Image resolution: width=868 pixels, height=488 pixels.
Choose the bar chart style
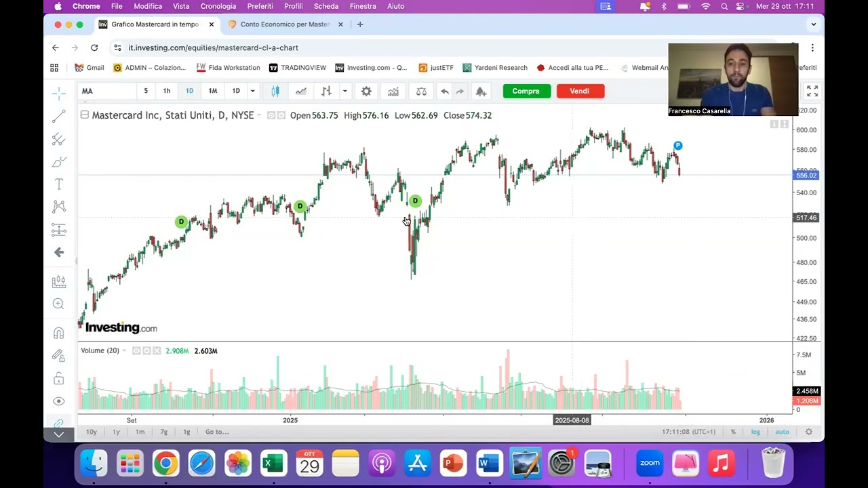tap(326, 91)
